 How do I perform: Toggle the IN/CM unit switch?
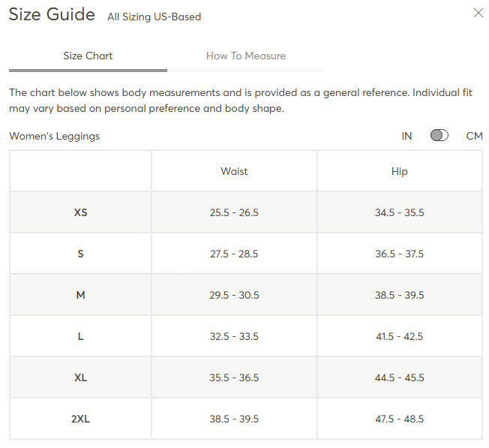point(439,135)
